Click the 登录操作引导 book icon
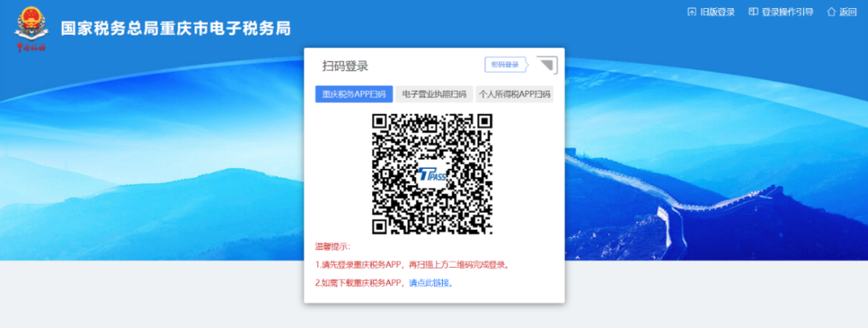 pyautogui.click(x=753, y=12)
